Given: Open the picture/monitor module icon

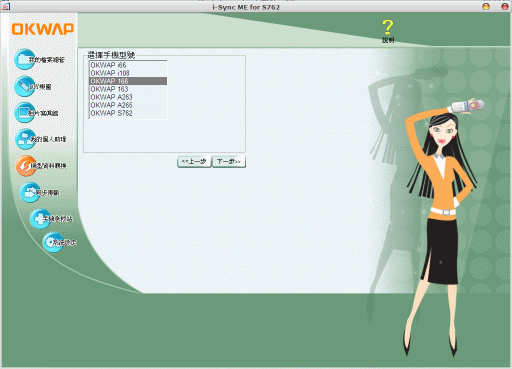Looking at the screenshot, I should pos(24,112).
